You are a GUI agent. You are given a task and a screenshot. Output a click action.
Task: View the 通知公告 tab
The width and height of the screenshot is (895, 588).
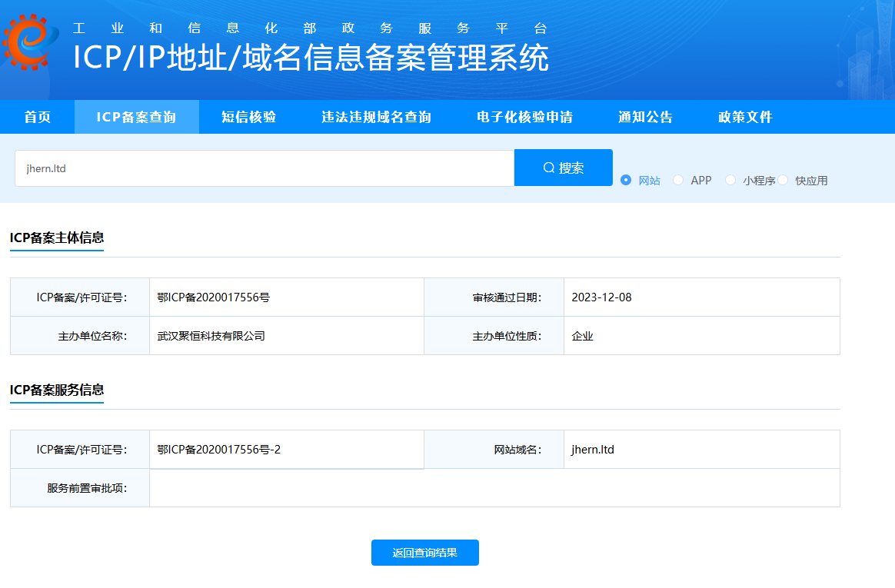tap(646, 117)
